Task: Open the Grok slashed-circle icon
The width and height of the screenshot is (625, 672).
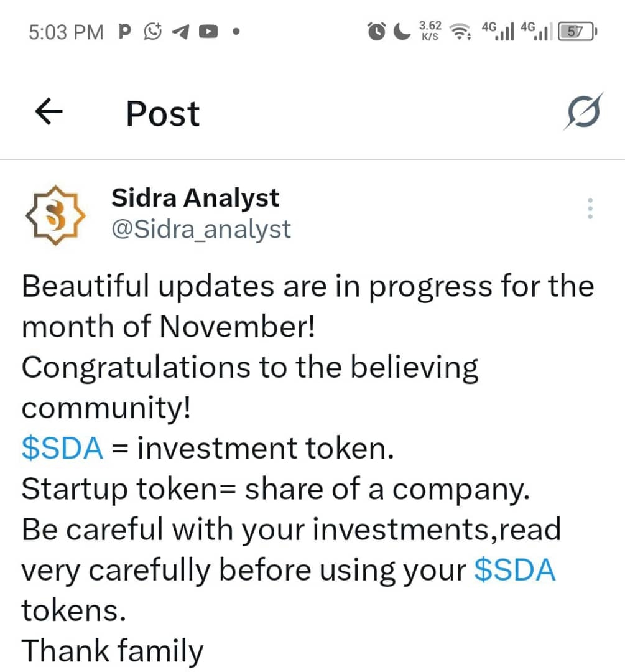Action: pyautogui.click(x=585, y=113)
